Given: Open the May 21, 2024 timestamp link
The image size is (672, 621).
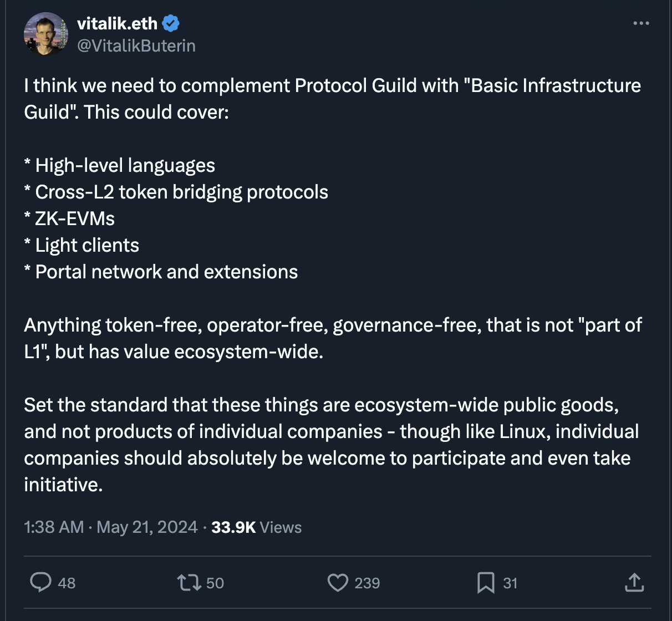Looking at the screenshot, I should click(146, 527).
